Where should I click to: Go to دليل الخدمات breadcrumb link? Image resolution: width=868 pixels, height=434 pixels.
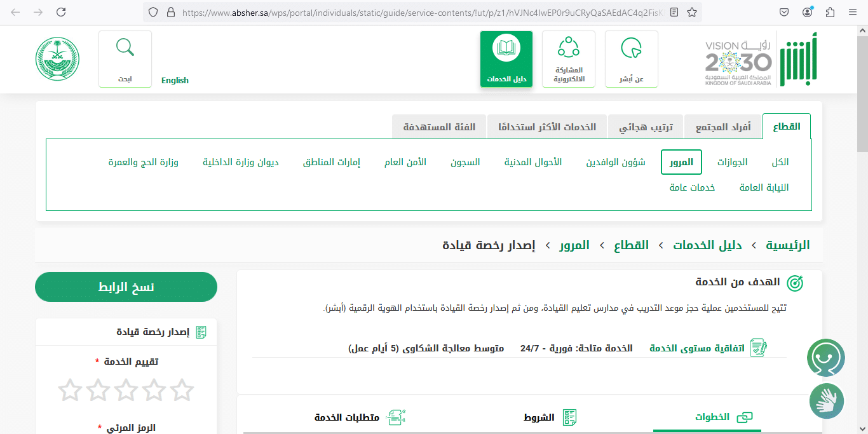tap(708, 245)
